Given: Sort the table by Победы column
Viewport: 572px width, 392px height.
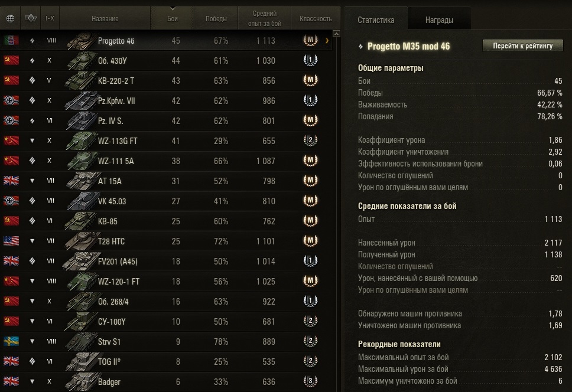Looking at the screenshot, I should [216, 18].
